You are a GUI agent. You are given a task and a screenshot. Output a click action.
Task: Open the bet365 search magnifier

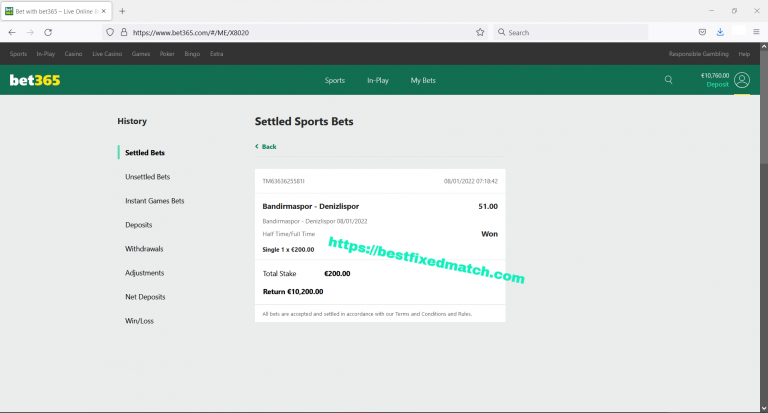(669, 80)
